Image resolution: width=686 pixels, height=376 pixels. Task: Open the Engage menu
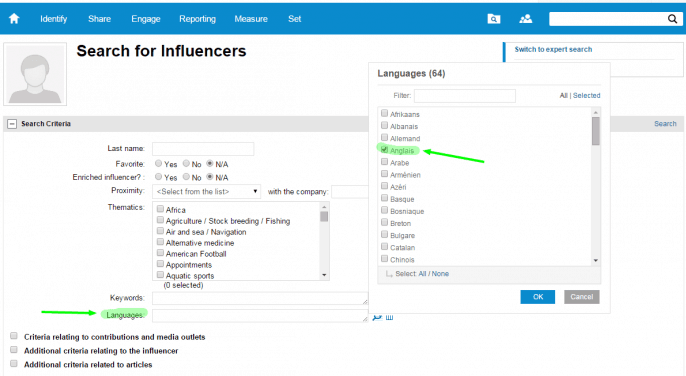[x=146, y=19]
